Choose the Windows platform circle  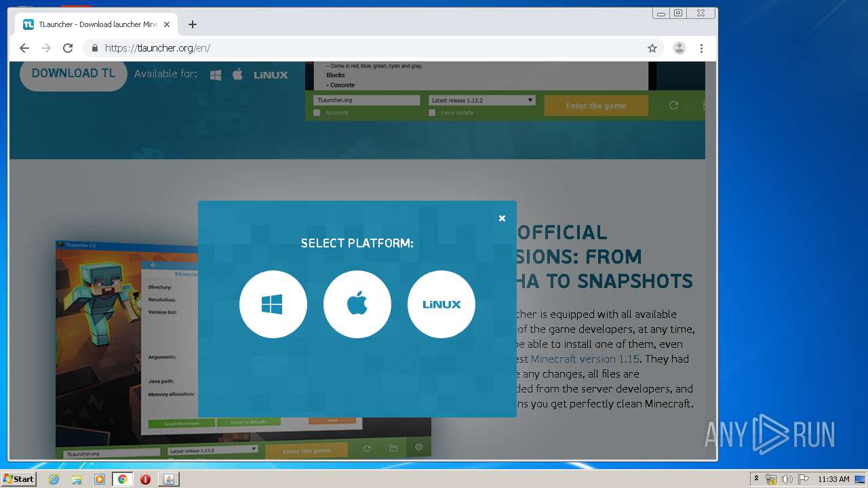coord(273,304)
